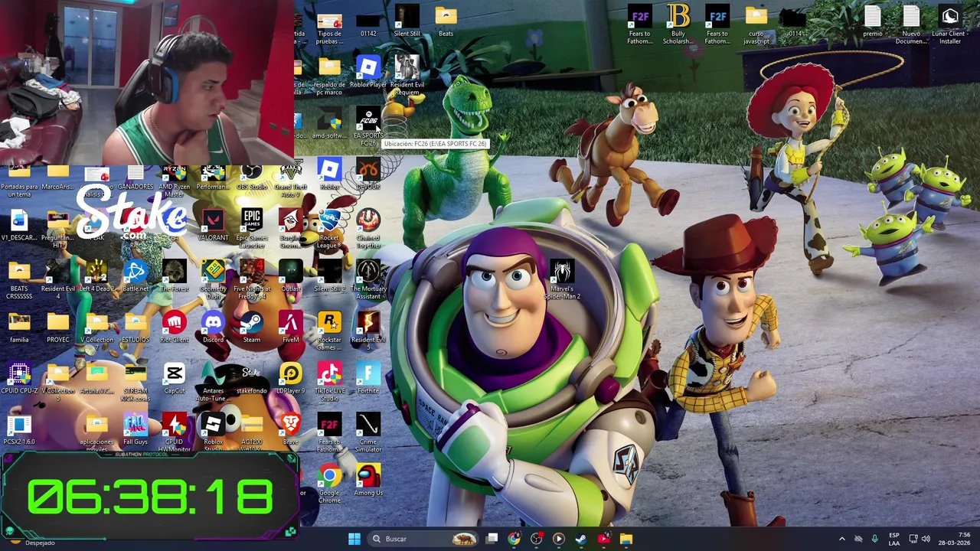Open File Explorer from the taskbar
This screenshot has height=551, width=980.
[x=626, y=539]
